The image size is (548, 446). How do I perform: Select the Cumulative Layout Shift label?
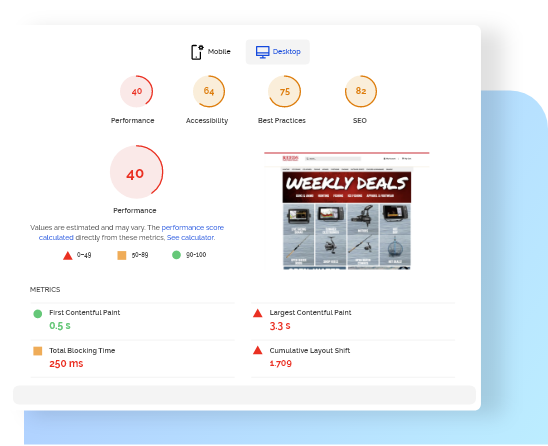(x=310, y=351)
